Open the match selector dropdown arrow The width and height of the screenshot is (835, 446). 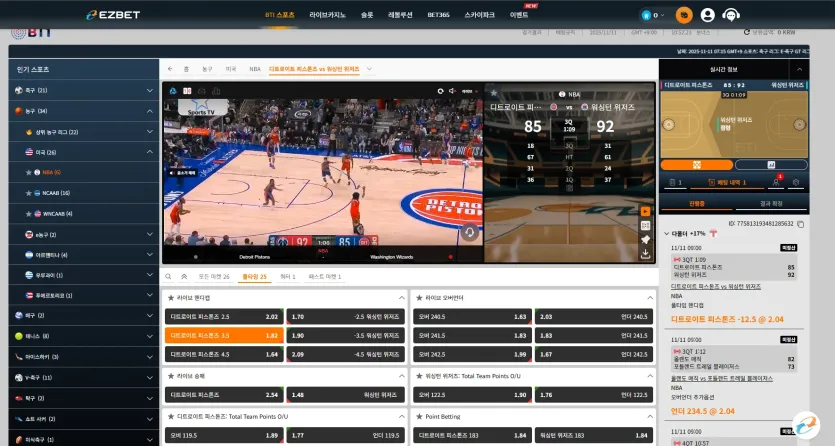369,69
